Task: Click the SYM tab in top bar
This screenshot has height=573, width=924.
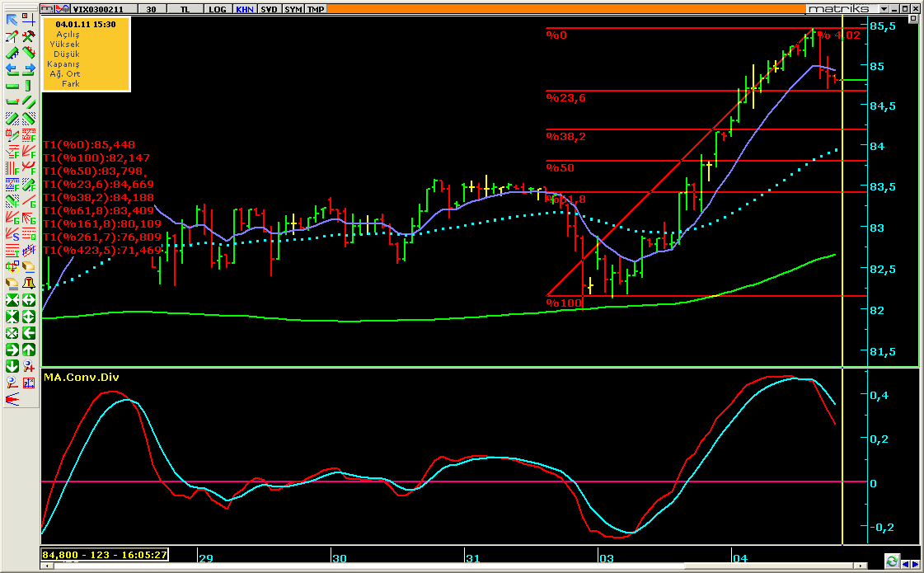Action: coord(293,9)
